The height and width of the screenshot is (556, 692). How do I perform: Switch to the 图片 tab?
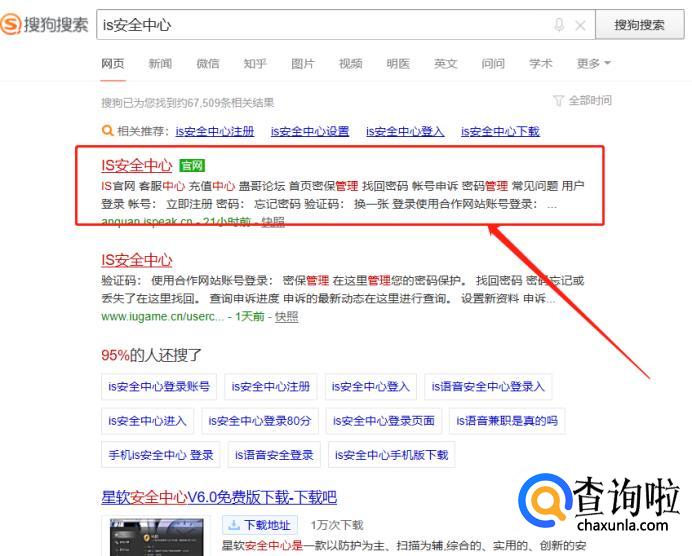point(303,64)
